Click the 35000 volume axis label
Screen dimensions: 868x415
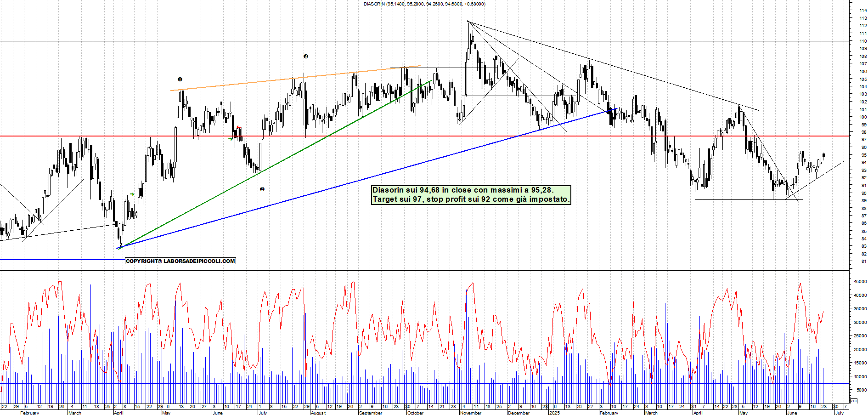(860, 309)
